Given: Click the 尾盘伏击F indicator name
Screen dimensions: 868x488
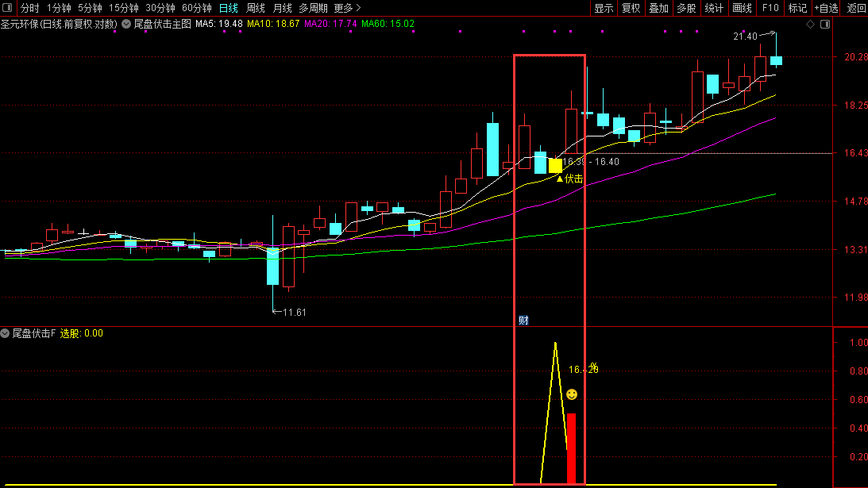Looking at the screenshot, I should (x=34, y=333).
